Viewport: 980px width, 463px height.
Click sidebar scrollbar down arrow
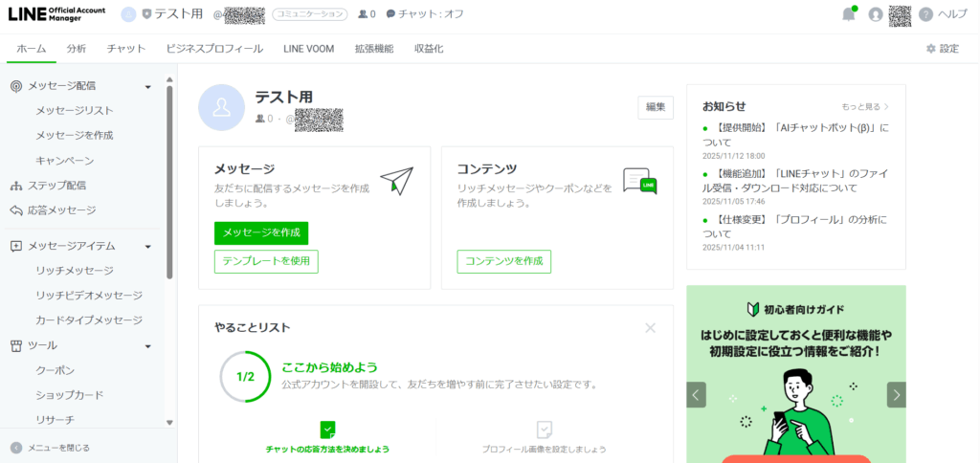(168, 423)
